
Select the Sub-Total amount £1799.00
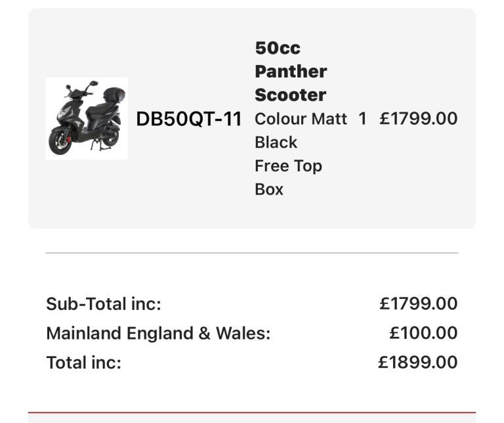419,303
